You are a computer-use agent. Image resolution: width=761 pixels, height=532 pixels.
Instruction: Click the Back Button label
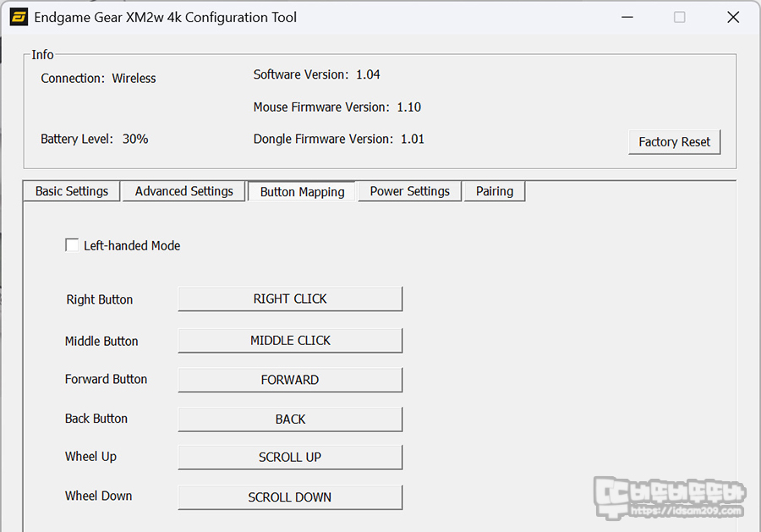coord(96,419)
